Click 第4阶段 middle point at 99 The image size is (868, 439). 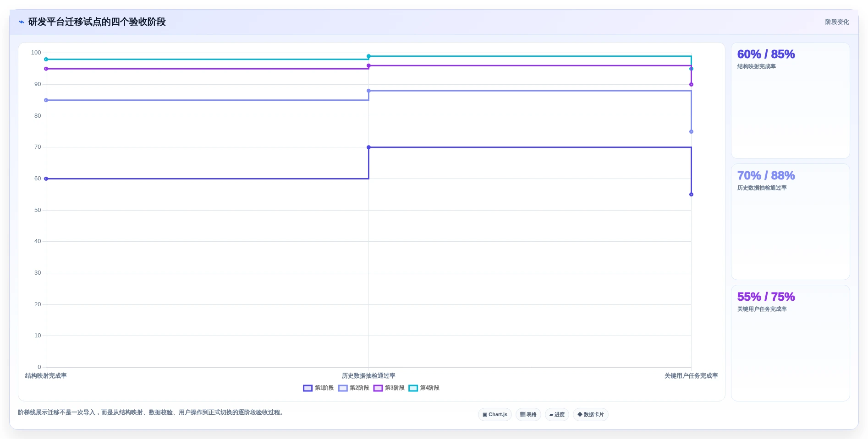368,56
